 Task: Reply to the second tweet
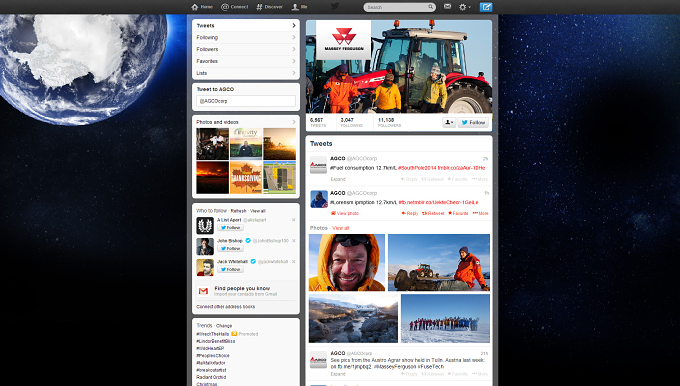pos(410,213)
